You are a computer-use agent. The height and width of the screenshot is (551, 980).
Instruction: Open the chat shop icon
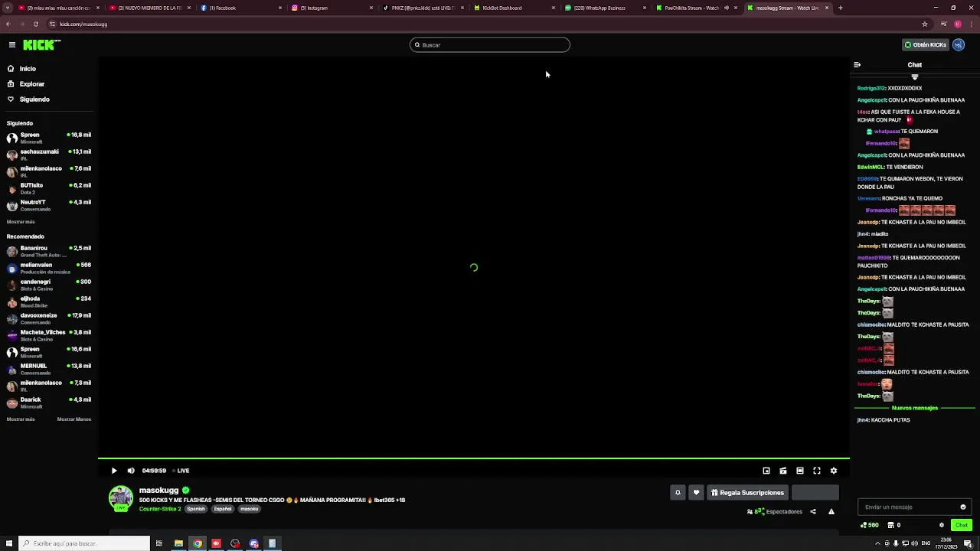(891, 525)
